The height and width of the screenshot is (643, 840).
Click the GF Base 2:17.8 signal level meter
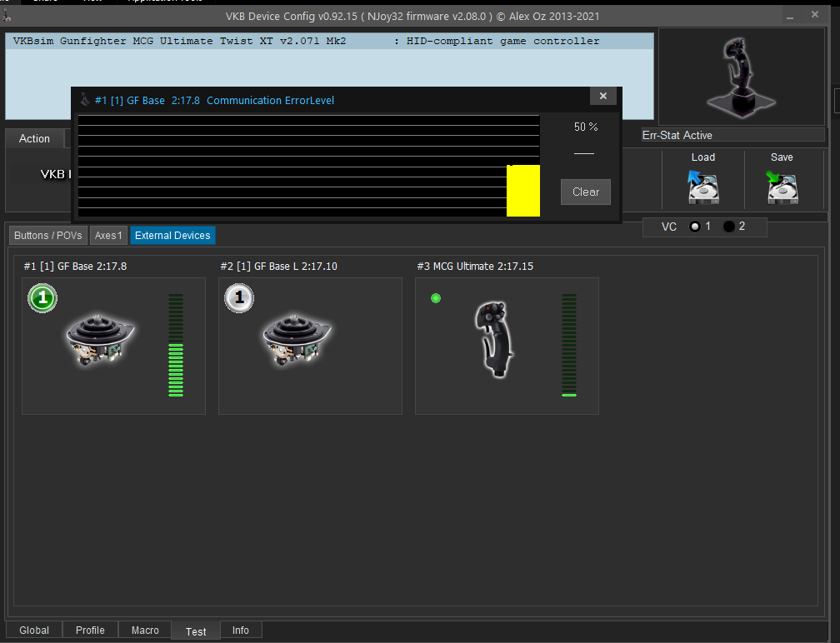click(x=176, y=346)
